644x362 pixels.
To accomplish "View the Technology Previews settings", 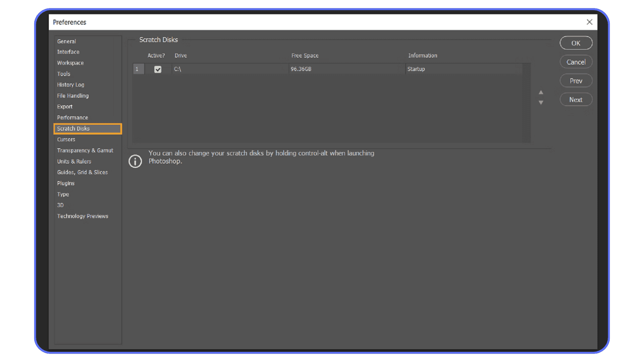I will 83,216.
